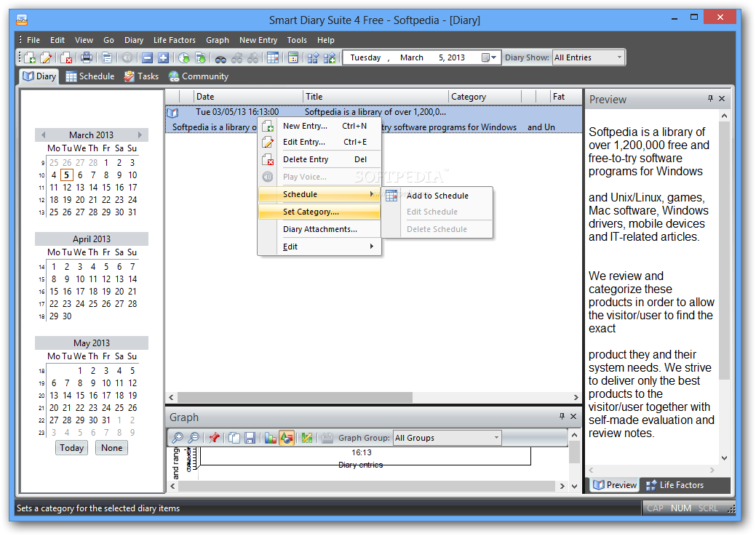Expand the Schedule submenu arrow
The height and width of the screenshot is (536, 756).
[x=371, y=193]
